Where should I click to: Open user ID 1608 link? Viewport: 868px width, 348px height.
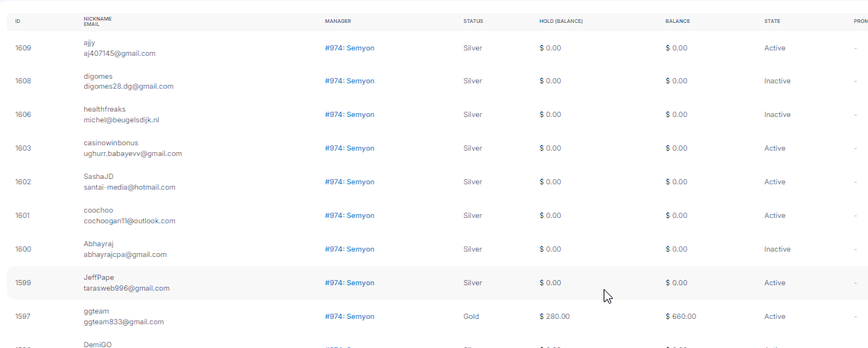tap(23, 81)
